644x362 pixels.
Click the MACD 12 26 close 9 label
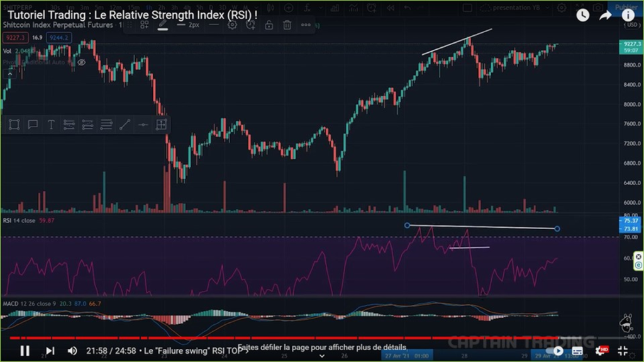coord(29,303)
